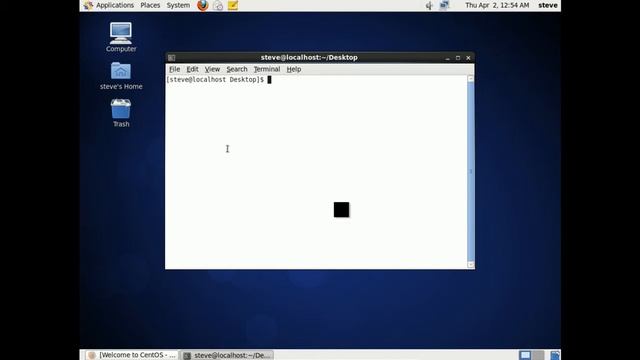Close the terminal window

(x=468, y=58)
